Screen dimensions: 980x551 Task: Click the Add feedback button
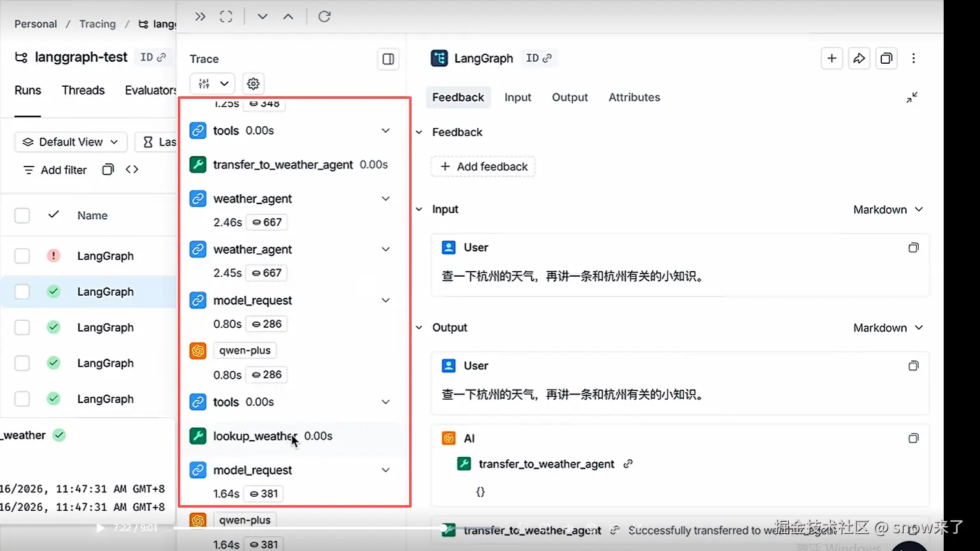click(x=484, y=167)
